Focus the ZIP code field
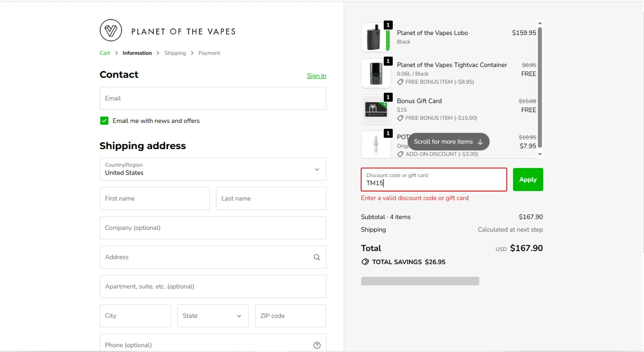This screenshot has width=644, height=352. (x=290, y=316)
